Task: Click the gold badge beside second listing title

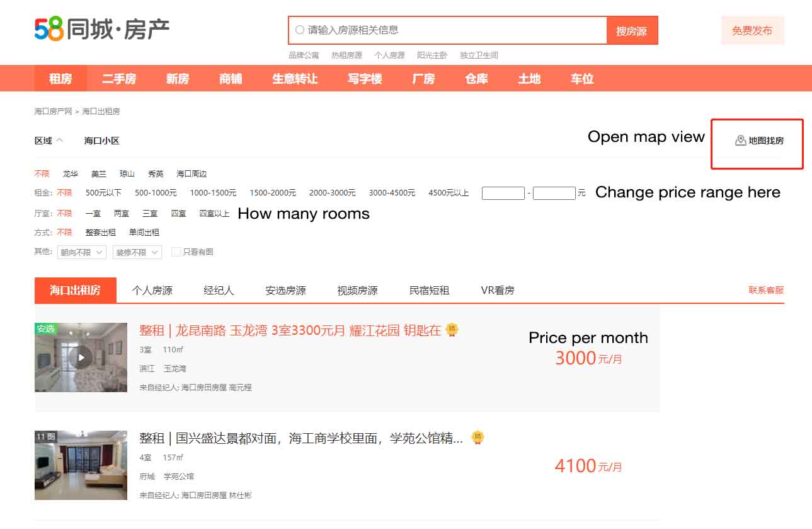Action: point(478,438)
